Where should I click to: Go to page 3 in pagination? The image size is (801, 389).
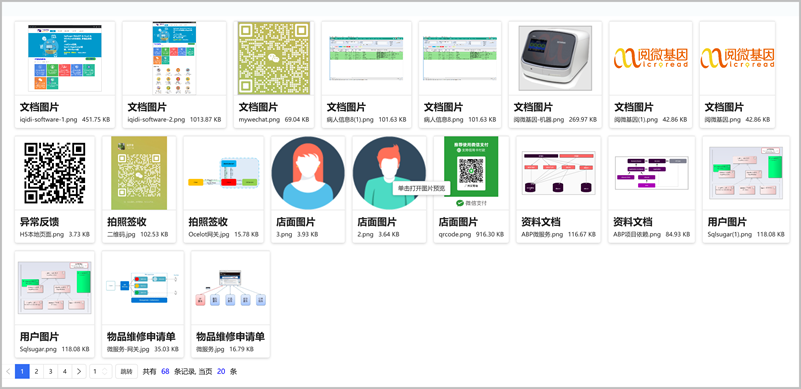click(x=51, y=372)
